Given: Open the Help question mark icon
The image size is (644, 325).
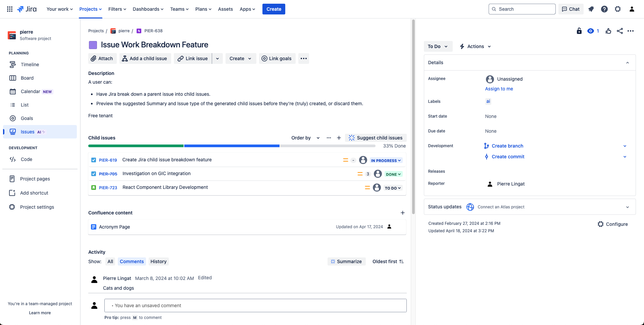Looking at the screenshot, I should 604,9.
